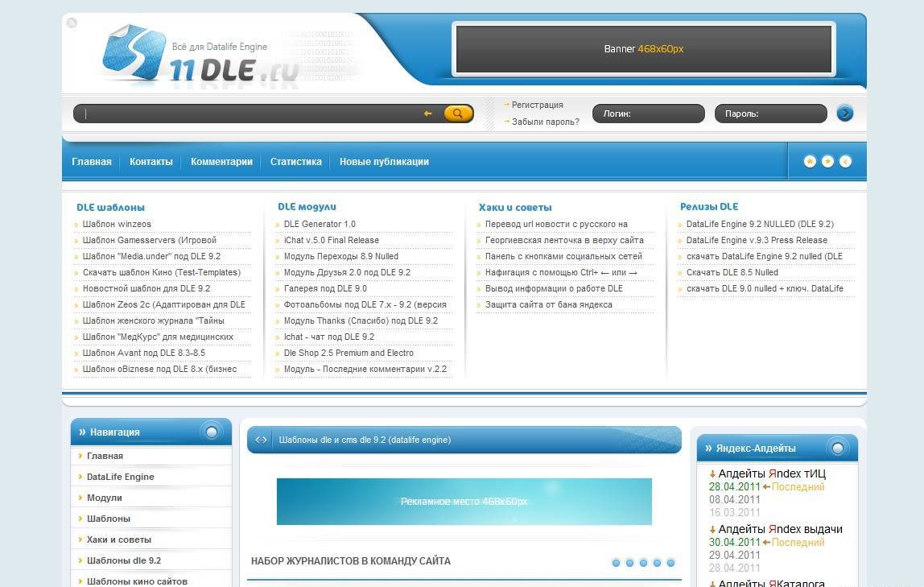This screenshot has height=587, width=924.
Task: Open iChat v.5.0 Final Release link
Action: tap(331, 241)
